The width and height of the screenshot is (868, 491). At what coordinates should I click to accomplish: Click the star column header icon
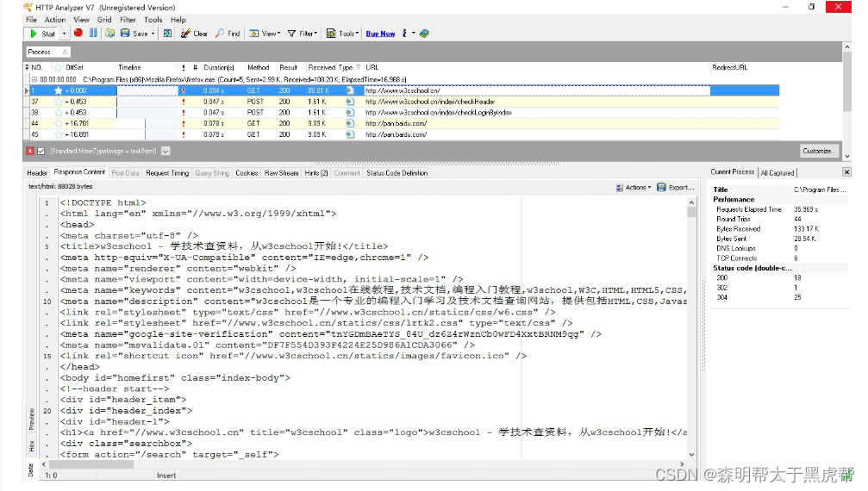pos(58,67)
